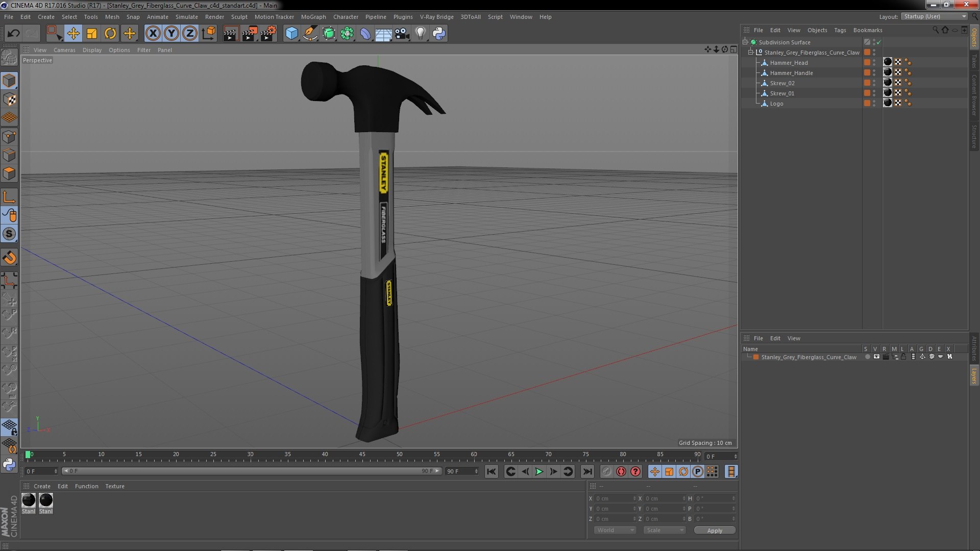Image resolution: width=980 pixels, height=551 pixels.
Task: Click the Undo arrow icon
Action: click(13, 34)
